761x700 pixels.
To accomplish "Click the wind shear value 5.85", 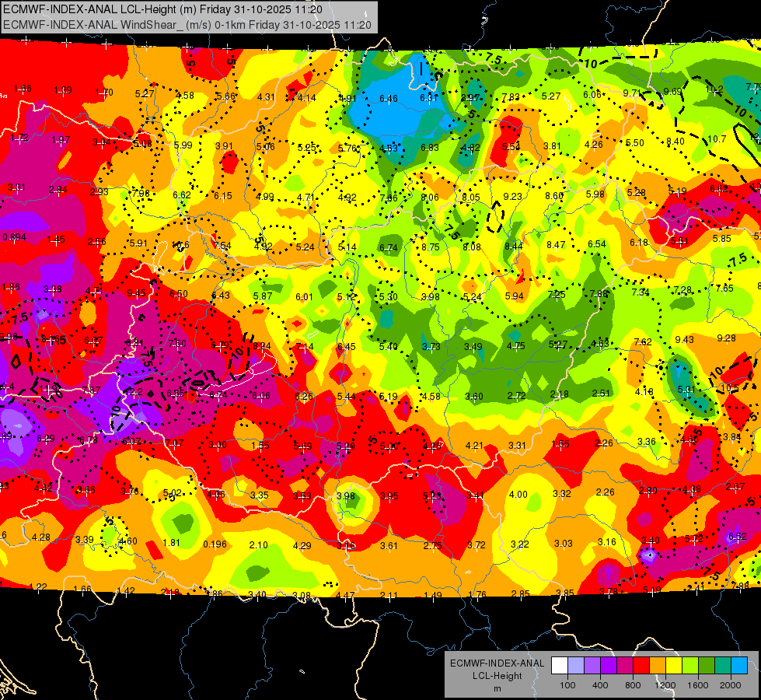I will pos(721,239).
